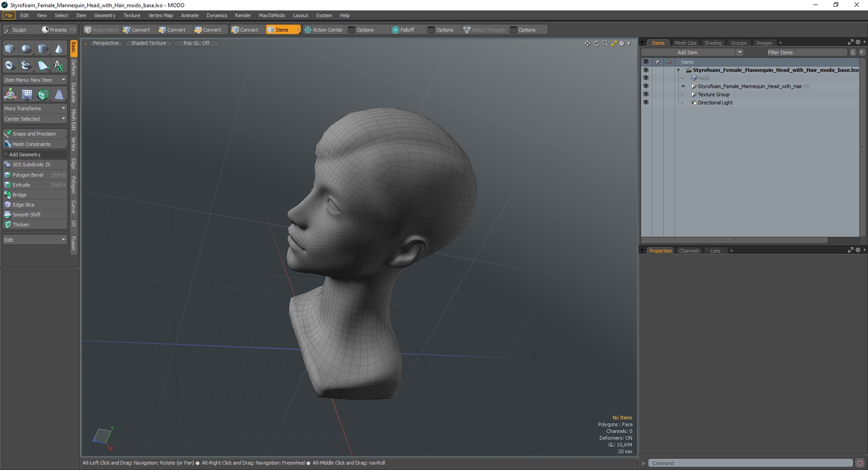Hide the Mesh item visibility eye

coord(646,78)
